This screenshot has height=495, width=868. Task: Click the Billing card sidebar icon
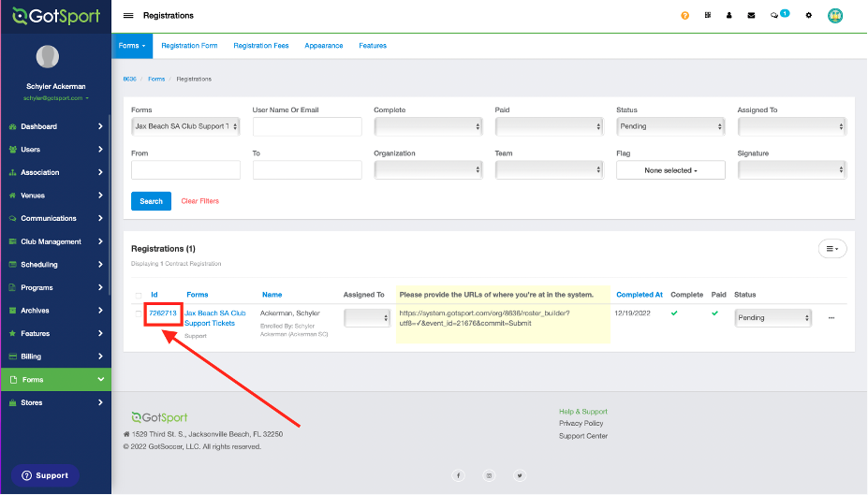click(x=13, y=357)
